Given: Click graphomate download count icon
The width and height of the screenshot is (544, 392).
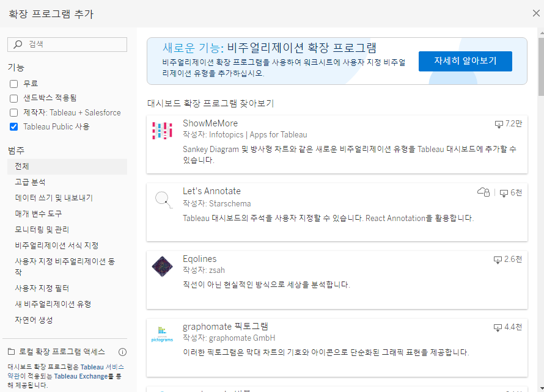Looking at the screenshot, I should pyautogui.click(x=498, y=327).
